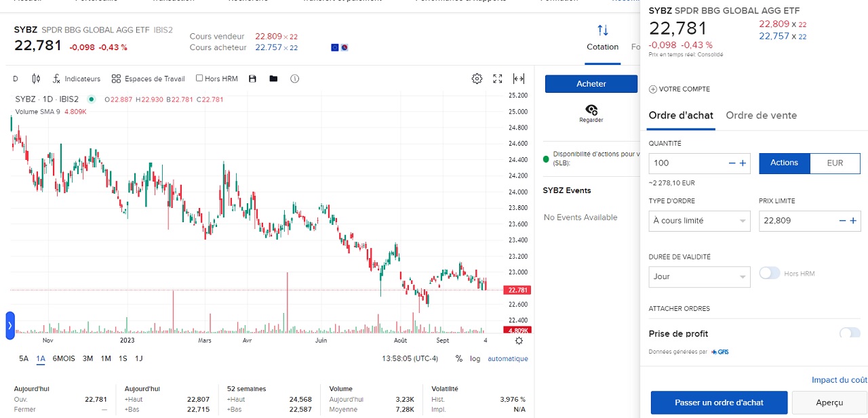Open the Indicateurs menu
Image resolution: width=868 pixels, height=418 pixels.
[x=76, y=79]
